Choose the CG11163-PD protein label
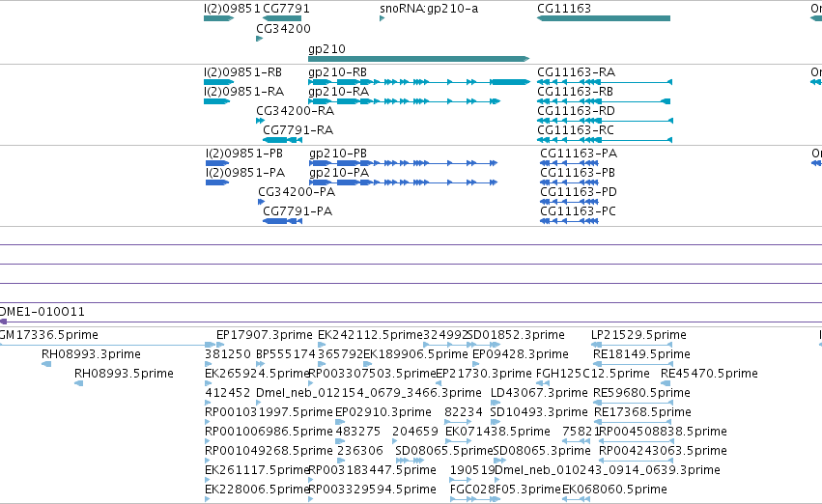The image size is (822, 504). point(579,192)
